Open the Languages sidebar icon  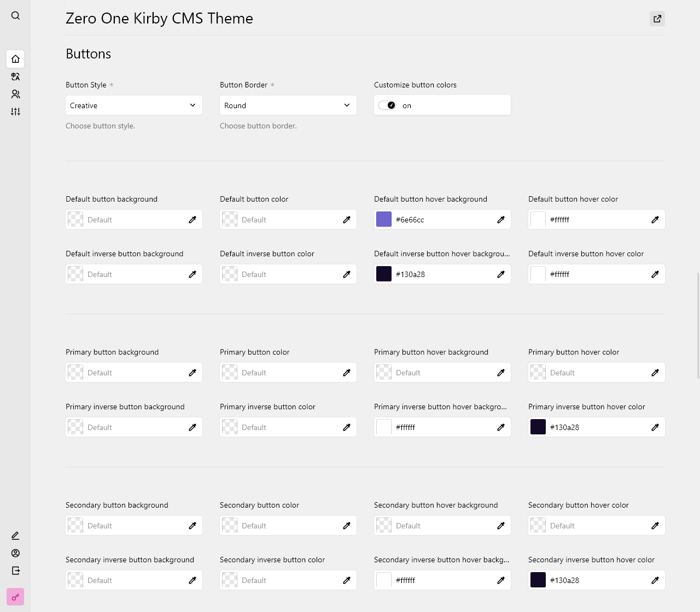pos(15,76)
